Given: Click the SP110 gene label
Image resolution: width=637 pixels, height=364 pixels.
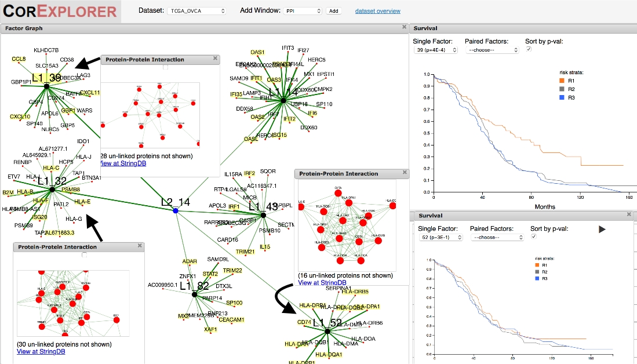Looking at the screenshot, I should click(324, 104).
